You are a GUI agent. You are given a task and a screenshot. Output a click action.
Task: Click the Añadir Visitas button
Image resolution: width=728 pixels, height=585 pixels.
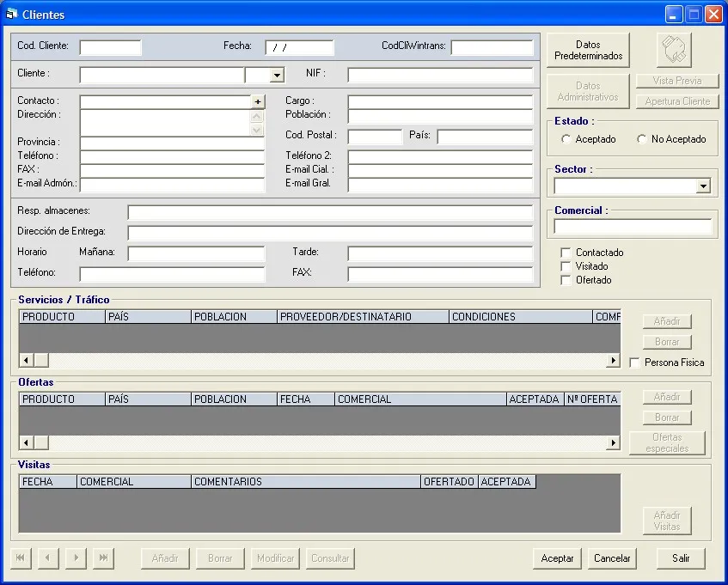pos(667,521)
